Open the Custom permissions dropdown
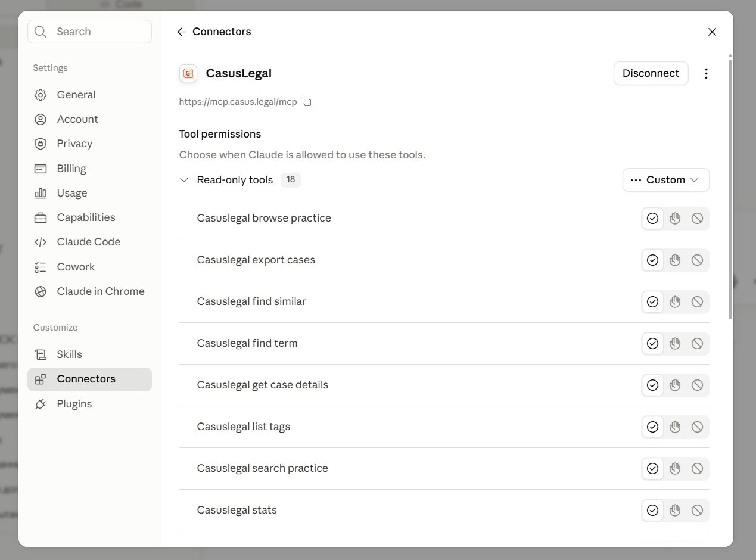Screen dimensions: 756x560 click(x=666, y=180)
